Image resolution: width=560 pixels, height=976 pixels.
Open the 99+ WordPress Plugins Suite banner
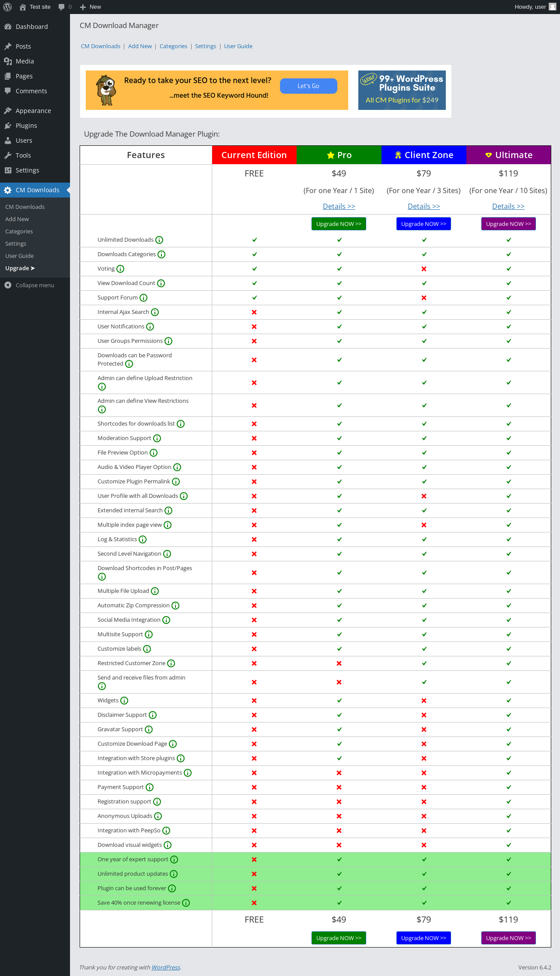pos(402,90)
